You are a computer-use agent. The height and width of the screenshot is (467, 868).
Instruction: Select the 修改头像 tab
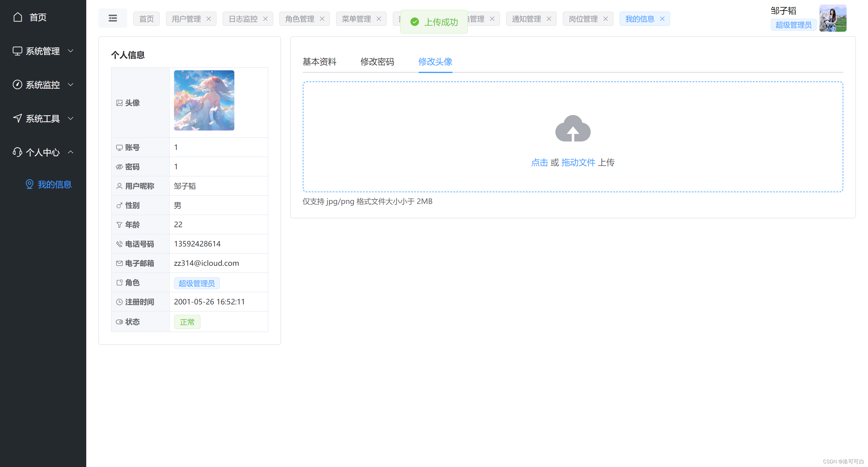[435, 62]
